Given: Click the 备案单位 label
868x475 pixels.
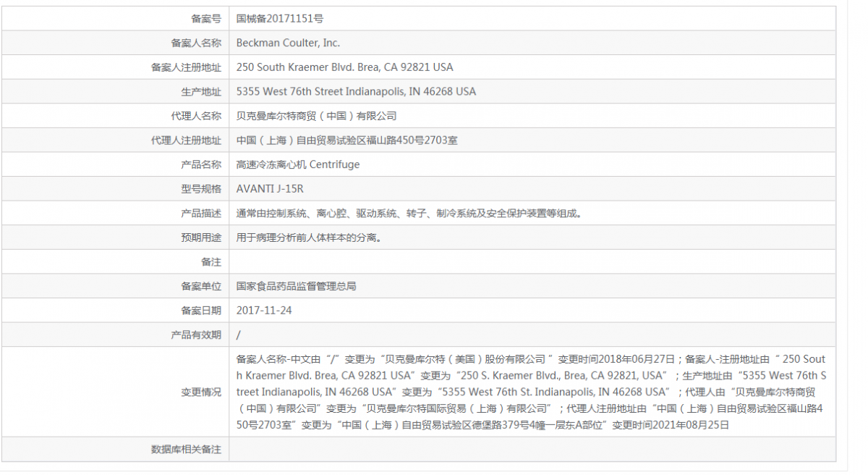Looking at the screenshot, I should tap(201, 286).
